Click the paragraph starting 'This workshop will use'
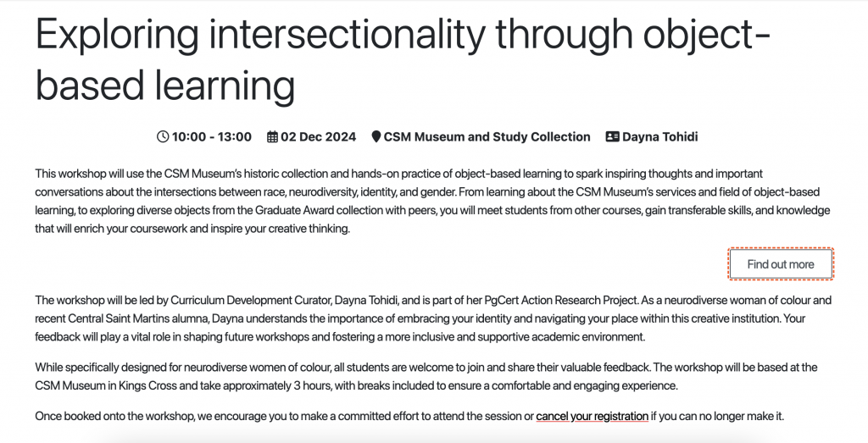 click(433, 201)
